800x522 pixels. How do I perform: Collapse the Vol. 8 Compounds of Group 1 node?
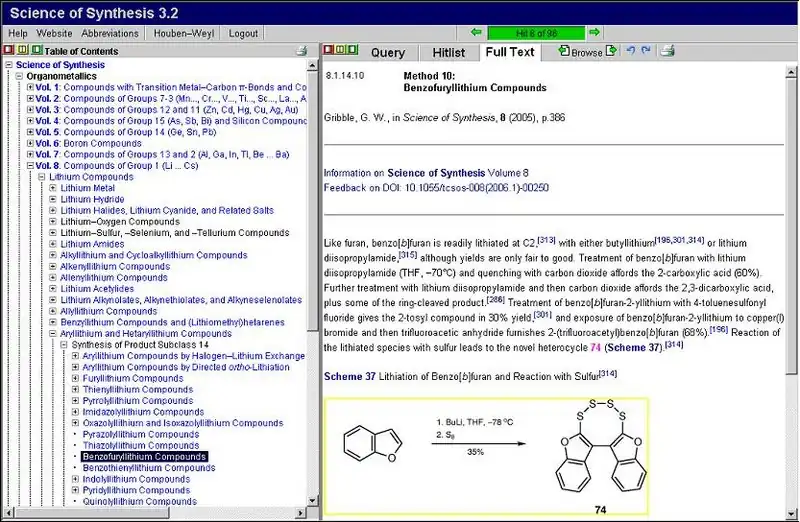click(x=30, y=166)
